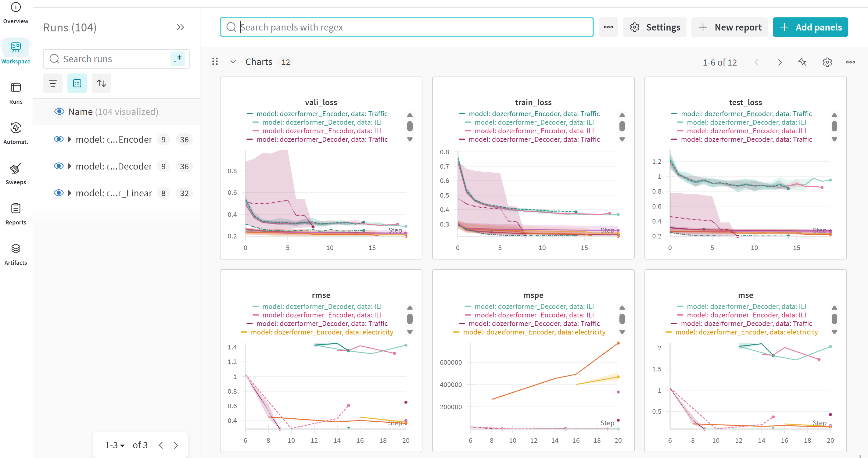Click the vali_loss legend scrollbar thumb

pos(410,126)
